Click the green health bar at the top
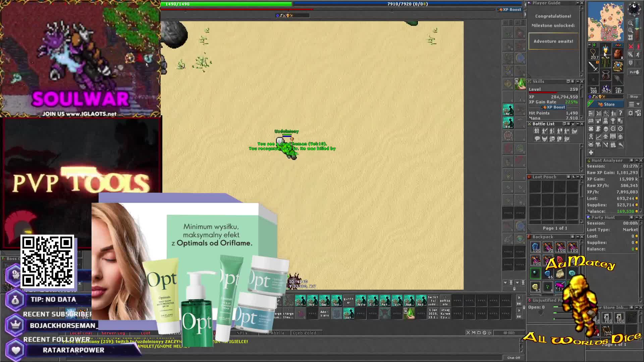The width and height of the screenshot is (644, 362). coord(226,4)
